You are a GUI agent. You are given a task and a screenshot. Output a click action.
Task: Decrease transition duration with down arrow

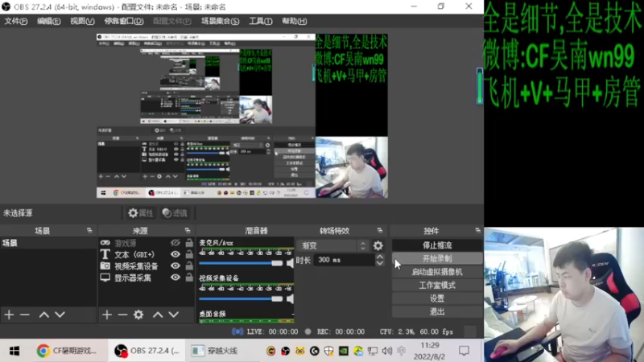pyautogui.click(x=380, y=263)
